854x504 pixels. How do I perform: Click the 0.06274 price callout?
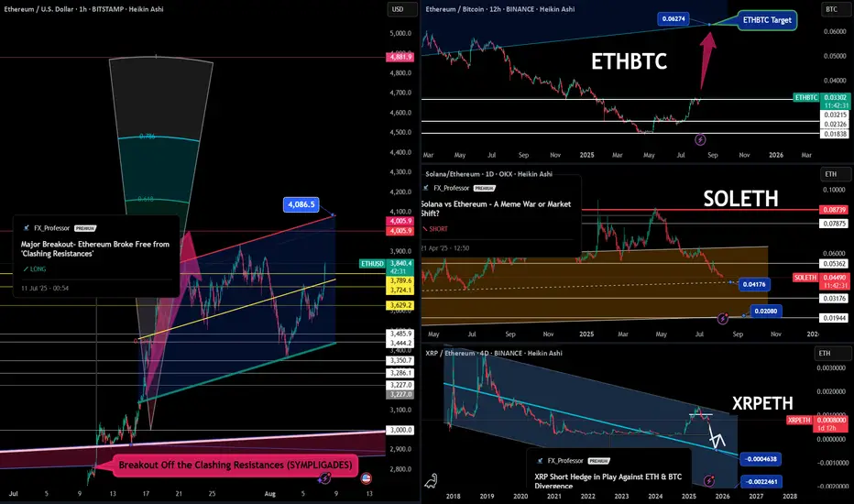(x=673, y=19)
